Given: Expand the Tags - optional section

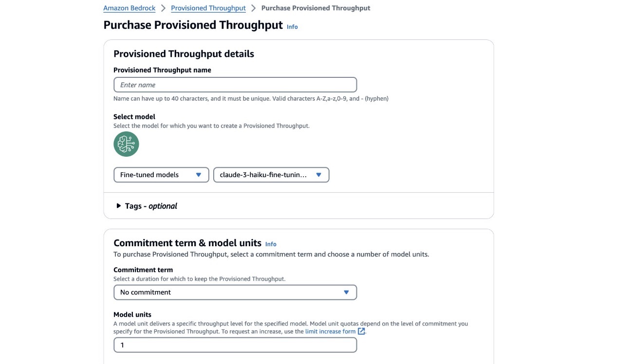Looking at the screenshot, I should pos(151,206).
